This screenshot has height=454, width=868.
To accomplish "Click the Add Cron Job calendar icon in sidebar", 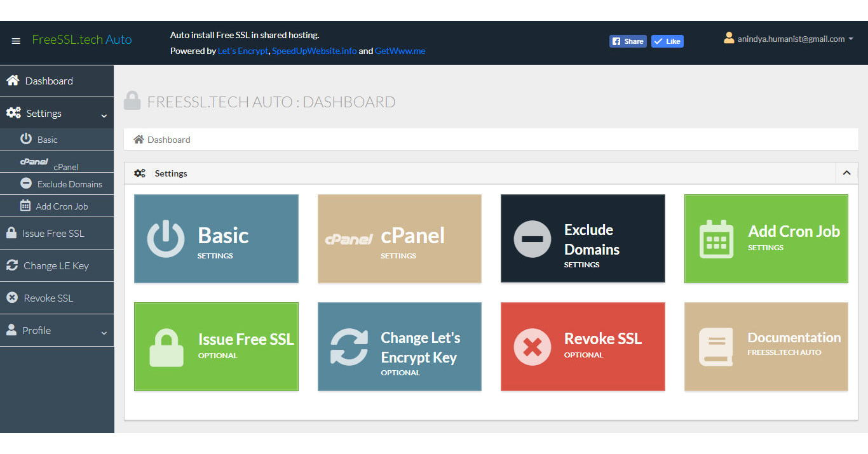I will pyautogui.click(x=25, y=205).
